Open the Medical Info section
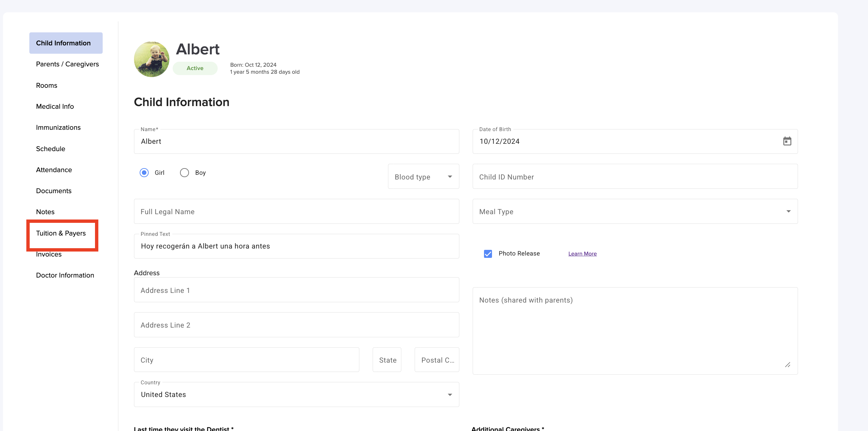Viewport: 868px width, 431px height. 55,106
